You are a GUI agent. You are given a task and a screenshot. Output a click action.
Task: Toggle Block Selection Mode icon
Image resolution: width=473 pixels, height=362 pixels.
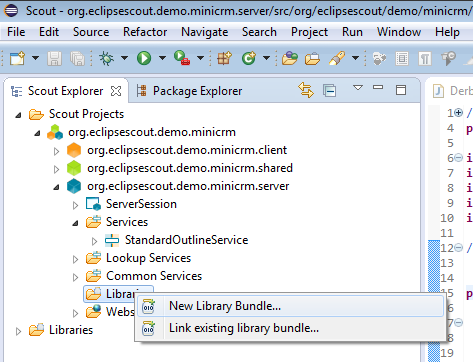(x=402, y=59)
